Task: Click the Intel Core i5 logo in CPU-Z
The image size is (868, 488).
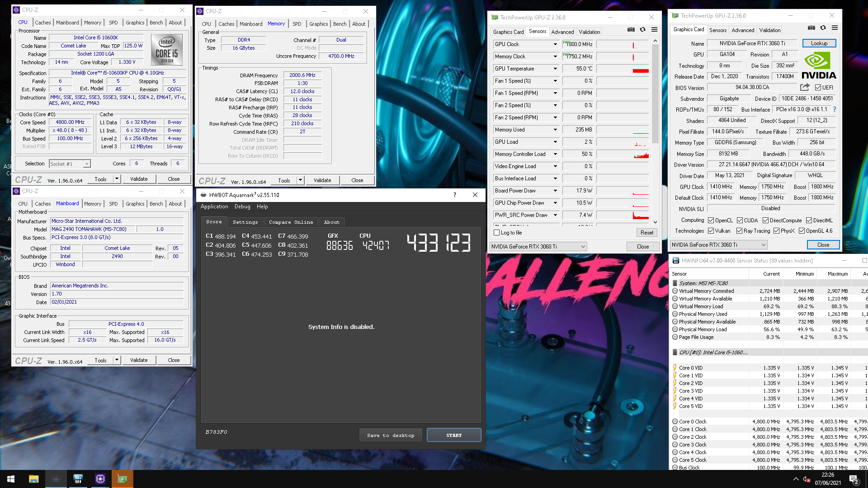Action: (167, 50)
